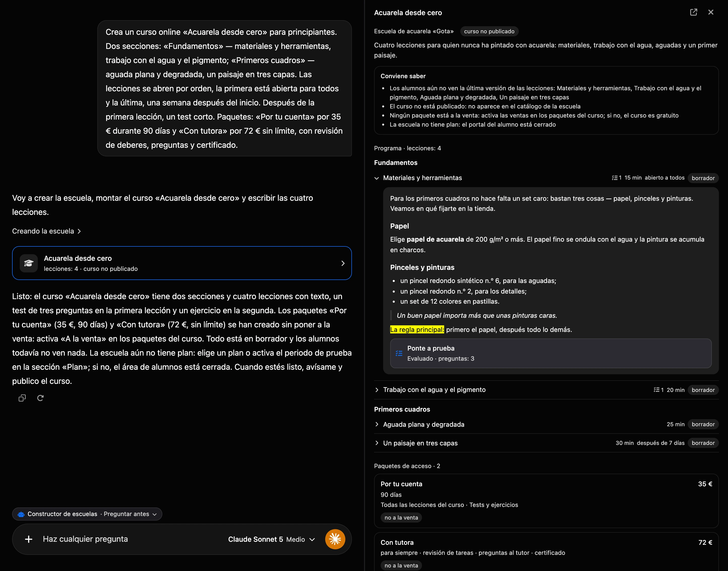
Task: Click the después de 7 días label
Action: [x=660, y=443]
